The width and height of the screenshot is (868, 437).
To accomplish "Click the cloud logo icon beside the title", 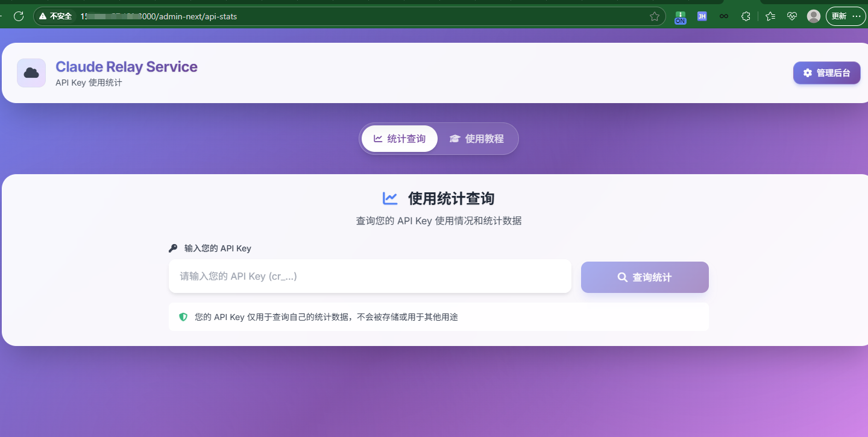I will (31, 73).
